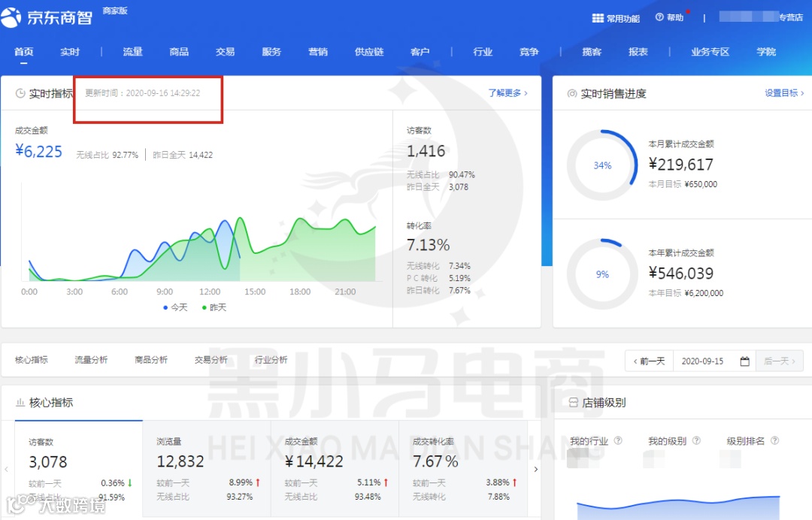Click the ¥219,617 monthly amount
This screenshot has width=812, height=520.
[681, 165]
